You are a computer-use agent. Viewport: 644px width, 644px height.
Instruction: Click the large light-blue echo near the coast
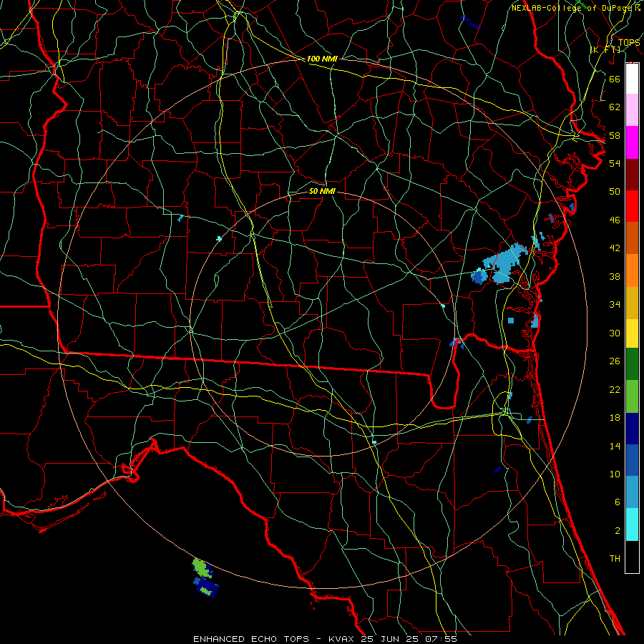click(504, 263)
